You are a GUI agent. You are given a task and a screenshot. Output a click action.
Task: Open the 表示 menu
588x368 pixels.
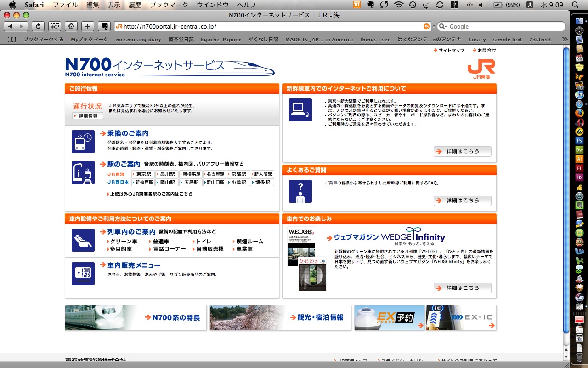click(114, 5)
